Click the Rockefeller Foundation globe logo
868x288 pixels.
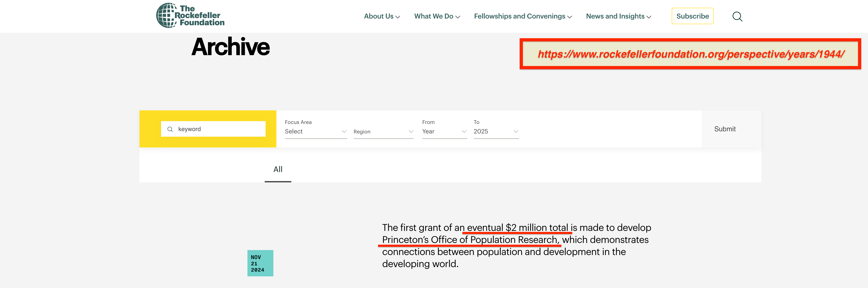(x=190, y=16)
